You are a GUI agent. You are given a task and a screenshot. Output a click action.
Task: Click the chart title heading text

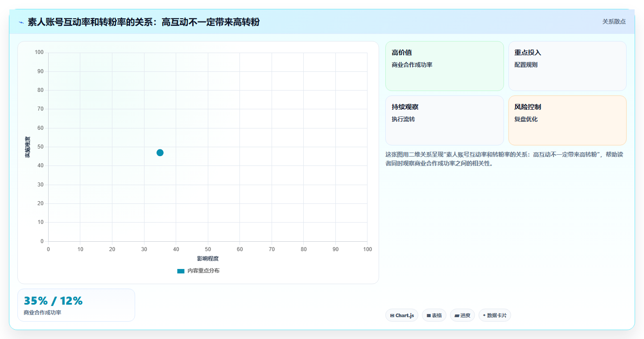(144, 22)
